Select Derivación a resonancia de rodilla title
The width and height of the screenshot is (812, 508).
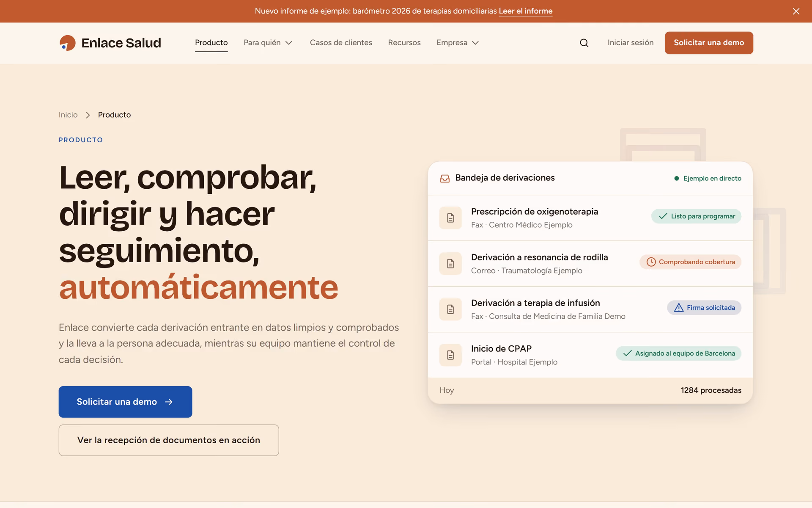pos(540,257)
